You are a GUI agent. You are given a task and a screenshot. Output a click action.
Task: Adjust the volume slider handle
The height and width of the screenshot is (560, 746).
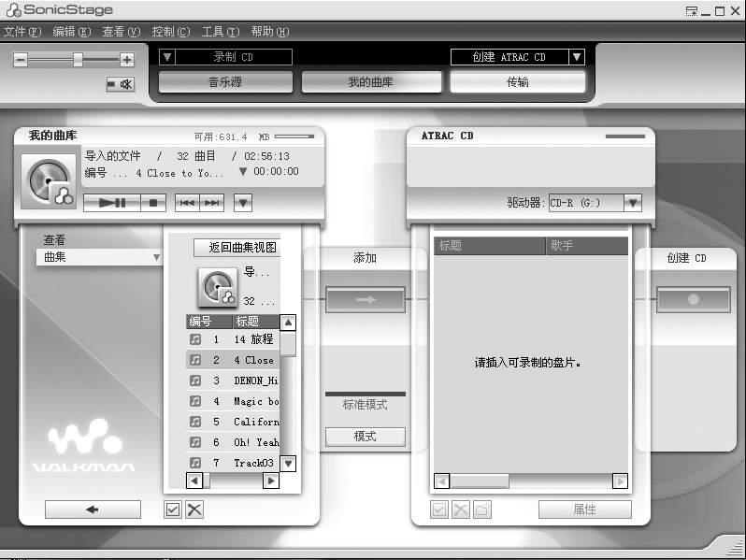tap(78, 60)
